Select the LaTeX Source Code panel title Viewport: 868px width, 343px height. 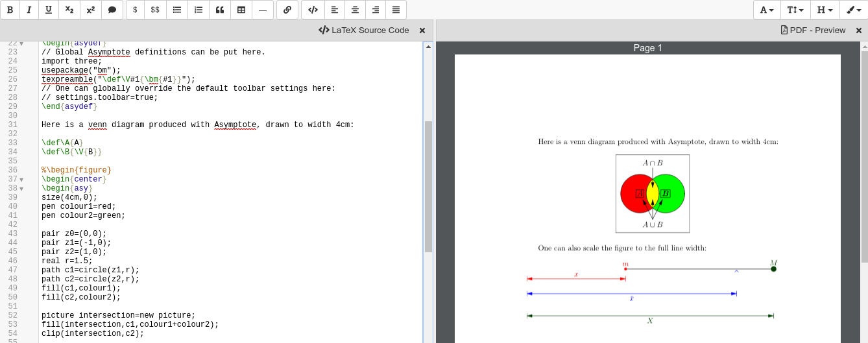coord(364,30)
